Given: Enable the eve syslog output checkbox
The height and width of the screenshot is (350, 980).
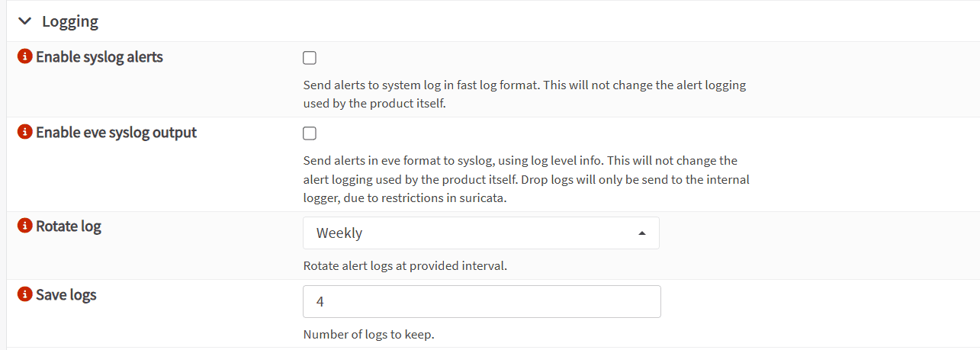Looking at the screenshot, I should [310, 133].
